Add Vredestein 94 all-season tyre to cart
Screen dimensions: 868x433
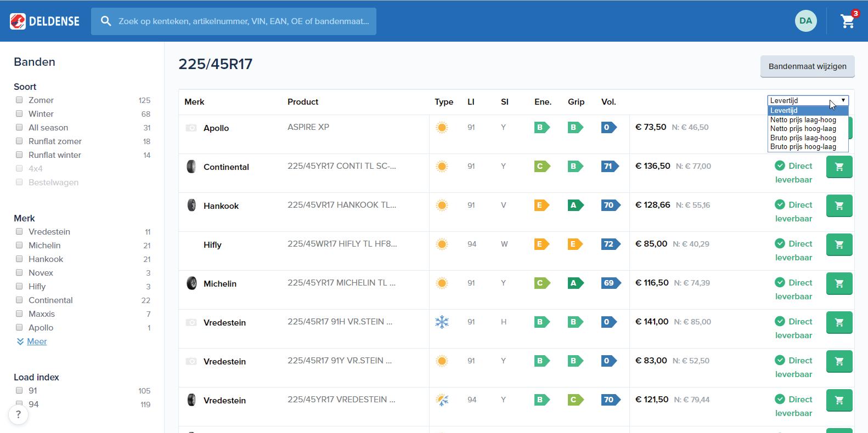click(x=839, y=400)
